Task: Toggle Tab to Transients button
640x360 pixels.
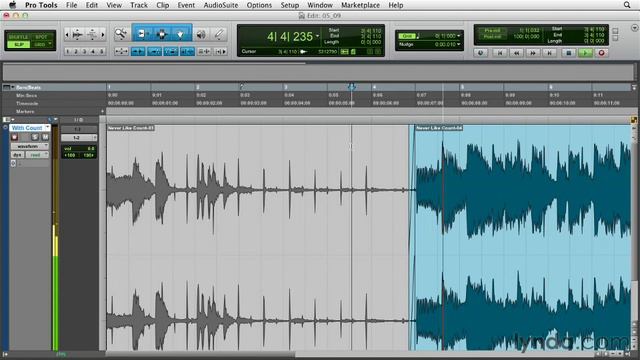Action: click(x=138, y=52)
